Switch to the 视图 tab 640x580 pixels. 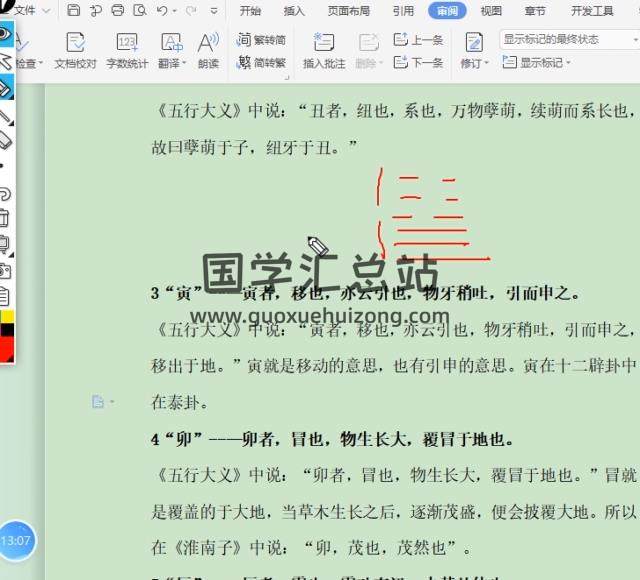491,11
